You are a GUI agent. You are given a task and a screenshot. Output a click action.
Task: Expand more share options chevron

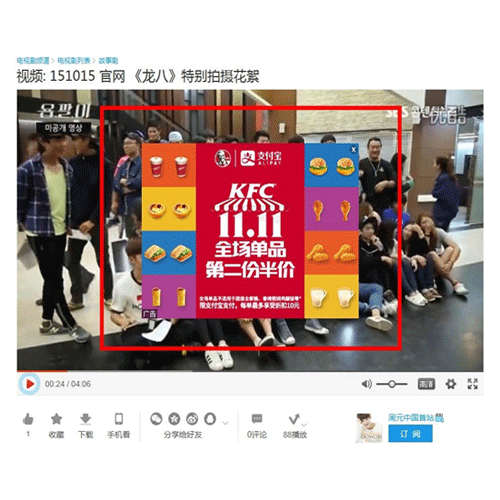click(x=225, y=423)
